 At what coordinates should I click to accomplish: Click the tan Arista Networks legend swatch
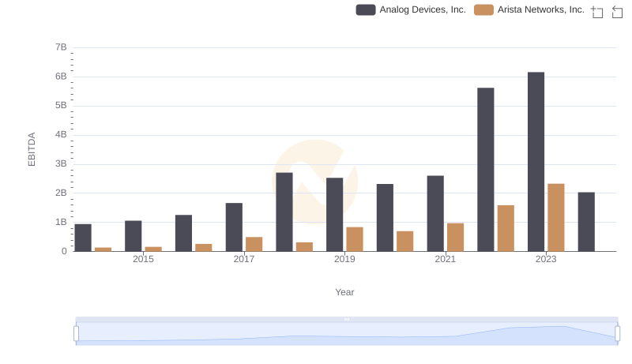(483, 9)
